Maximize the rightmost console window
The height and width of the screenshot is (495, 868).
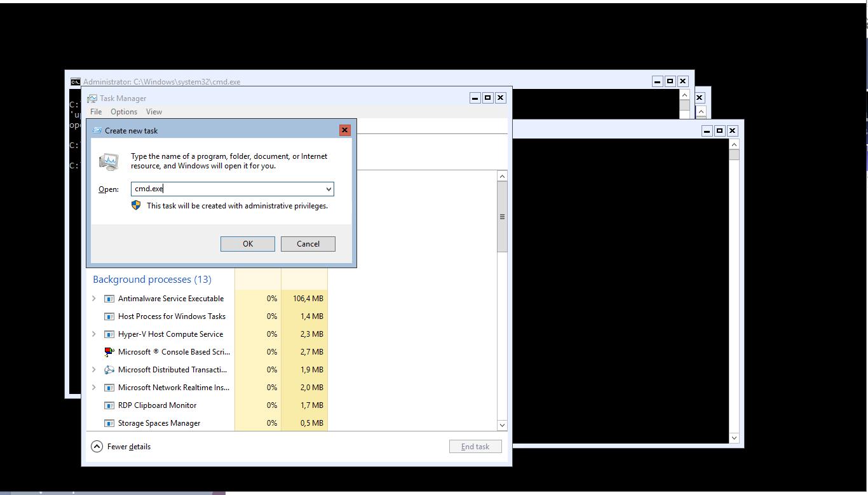click(x=719, y=131)
